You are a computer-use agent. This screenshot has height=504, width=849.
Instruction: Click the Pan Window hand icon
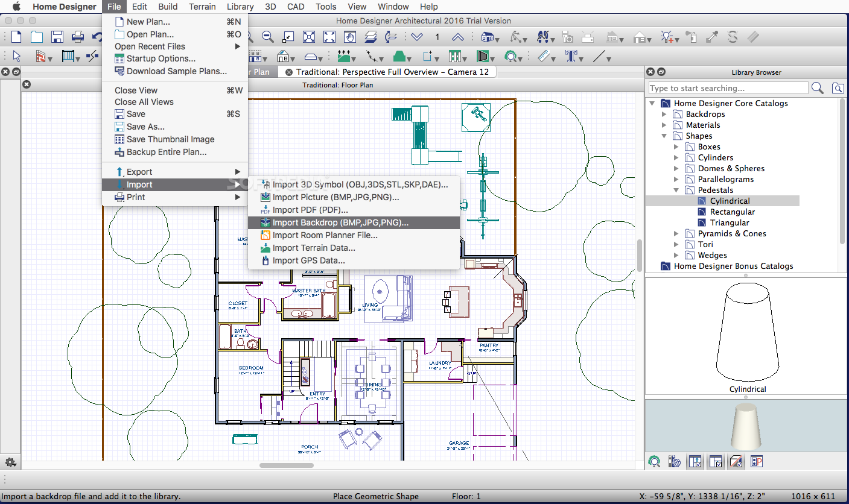tap(350, 37)
